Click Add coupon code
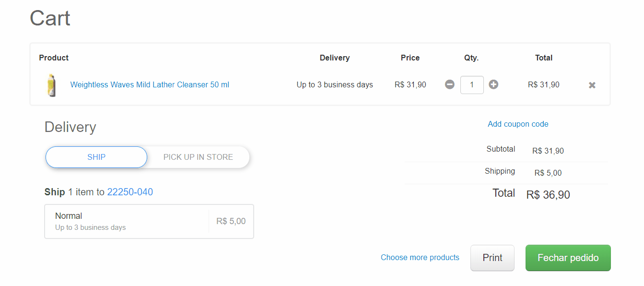The height and width of the screenshot is (286, 644). pos(518,124)
